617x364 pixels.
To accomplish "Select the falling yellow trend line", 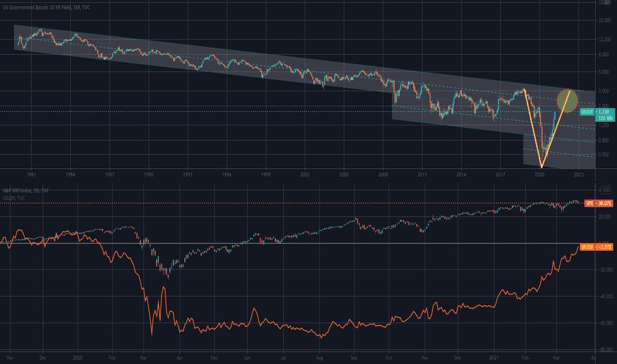I will coord(533,129).
